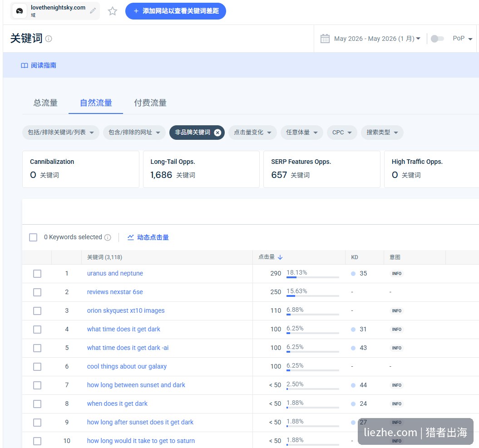Viewport: 479px width, 448px height.
Task: Click the INFO badge for when does it get dark
Action: 396,404
